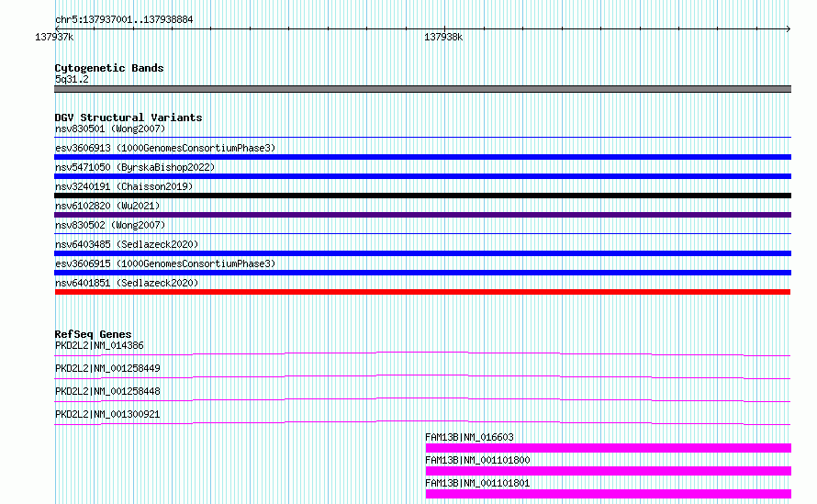Screen dimensions: 817x504
Task: Open variant nsv830501 (Wong2007) label
Action: [x=110, y=129]
